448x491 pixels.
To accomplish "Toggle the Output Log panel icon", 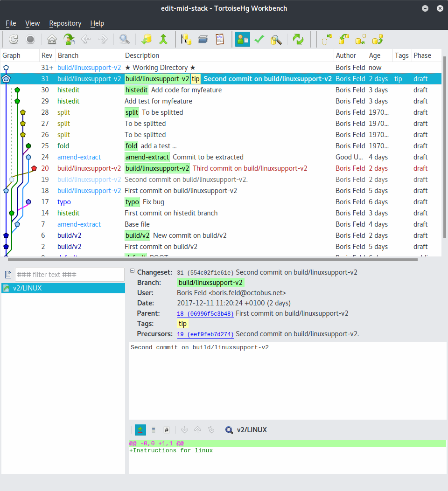I will 220,40.
